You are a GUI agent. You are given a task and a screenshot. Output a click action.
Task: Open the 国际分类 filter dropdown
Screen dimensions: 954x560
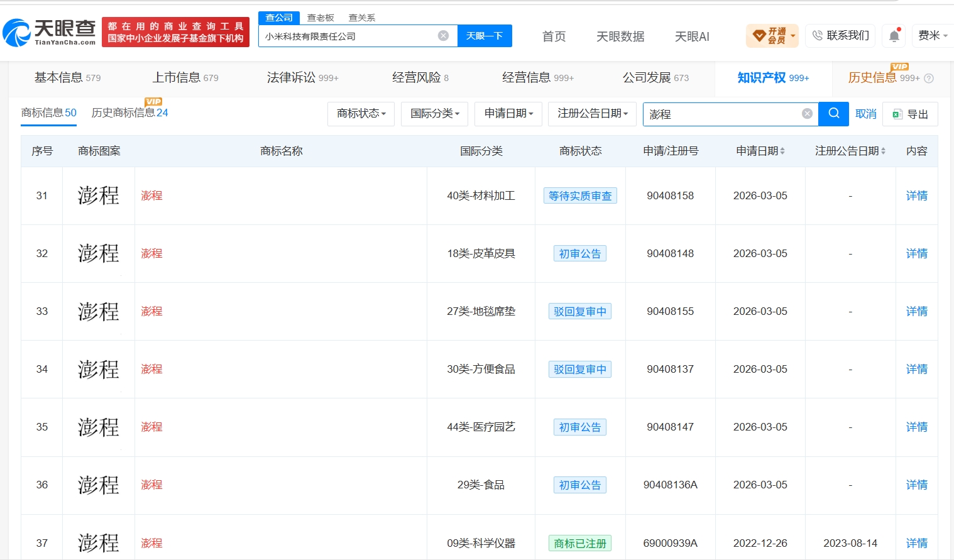tap(435, 114)
